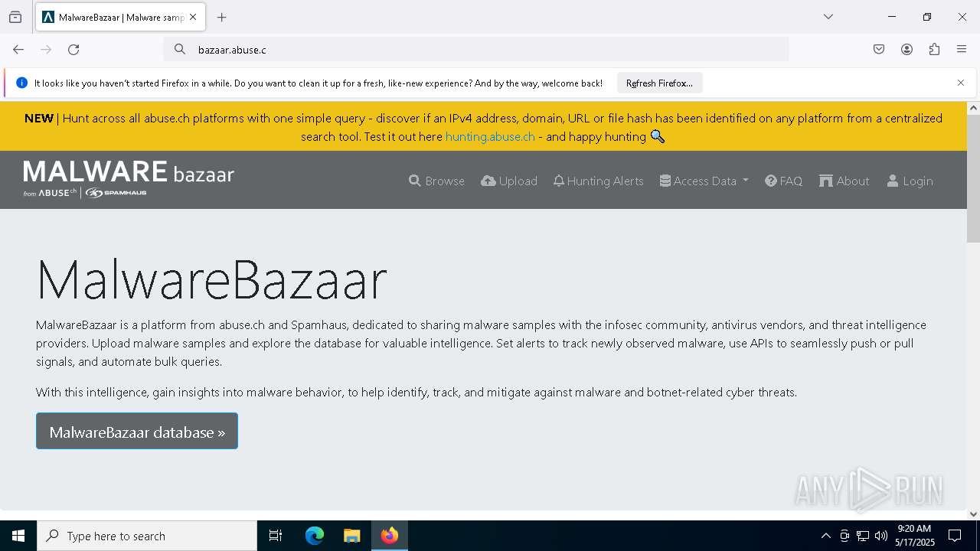Viewport: 980px width, 551px height.
Task: Click the page scrollbar down arrow
Action: 973,514
